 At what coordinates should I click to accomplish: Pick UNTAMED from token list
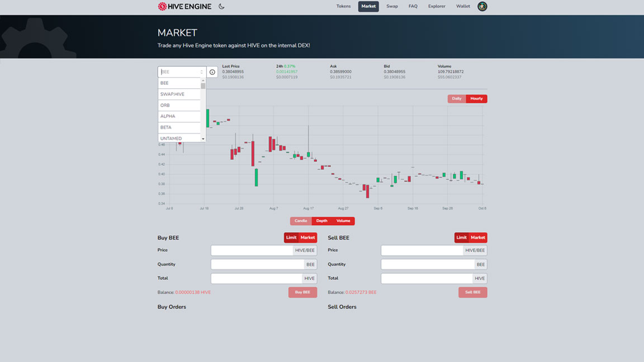(x=179, y=139)
